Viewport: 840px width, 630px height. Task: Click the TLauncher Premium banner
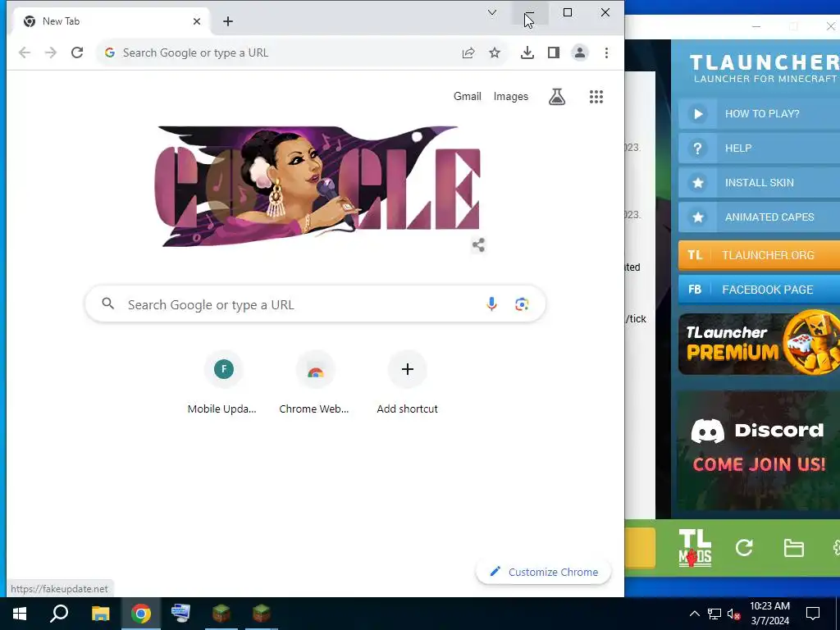click(x=759, y=343)
